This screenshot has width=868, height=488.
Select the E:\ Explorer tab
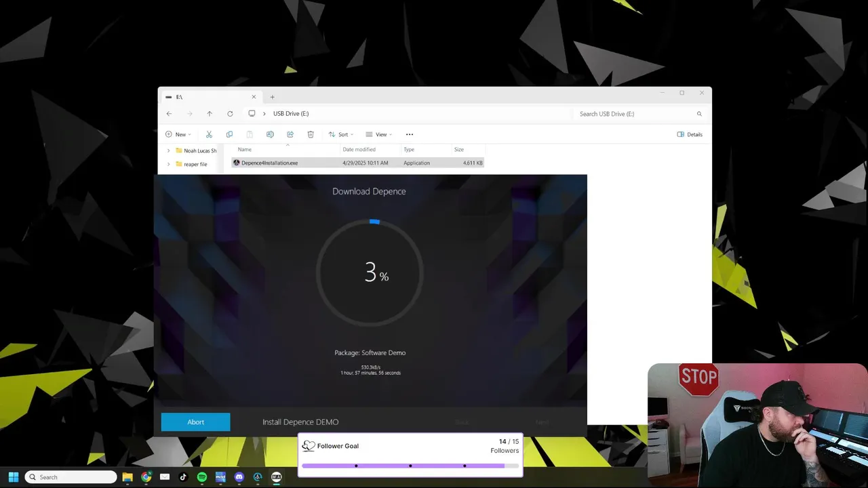[210, 97]
